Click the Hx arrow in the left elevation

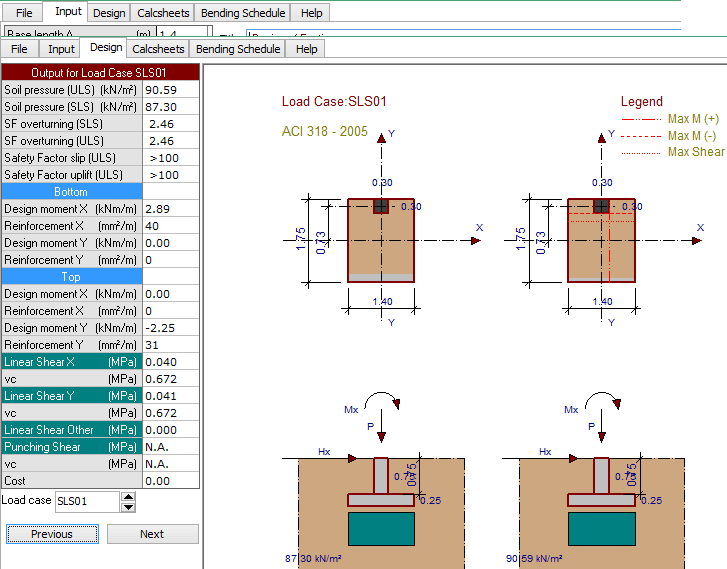pyautogui.click(x=352, y=458)
